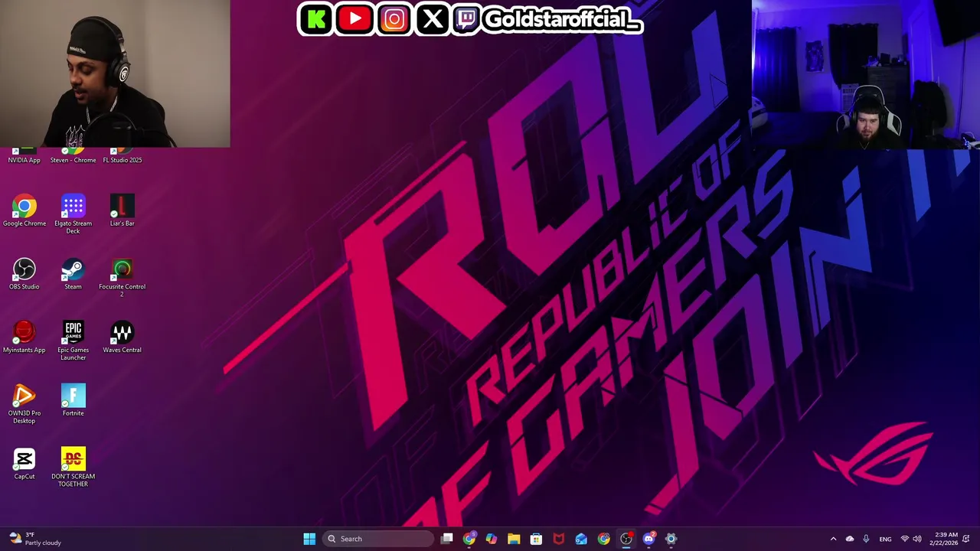Open Discord from the taskbar
The image size is (980, 551).
648,539
